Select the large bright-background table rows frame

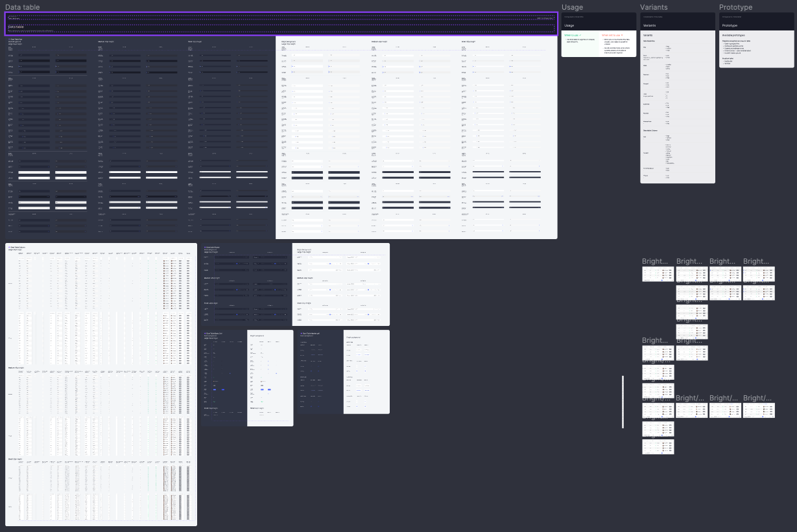coord(416,137)
